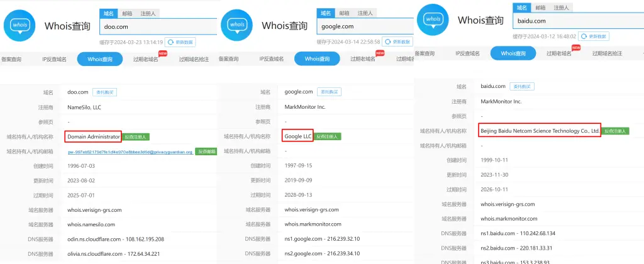
Task: Open 过期域名抢注 in the baidu.com panel
Action: pyautogui.click(x=607, y=53)
